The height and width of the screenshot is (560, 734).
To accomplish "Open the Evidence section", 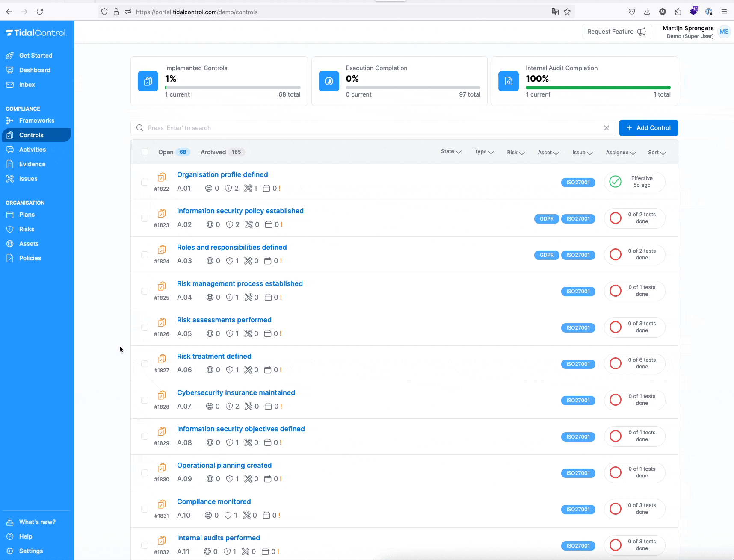I will [x=32, y=164].
